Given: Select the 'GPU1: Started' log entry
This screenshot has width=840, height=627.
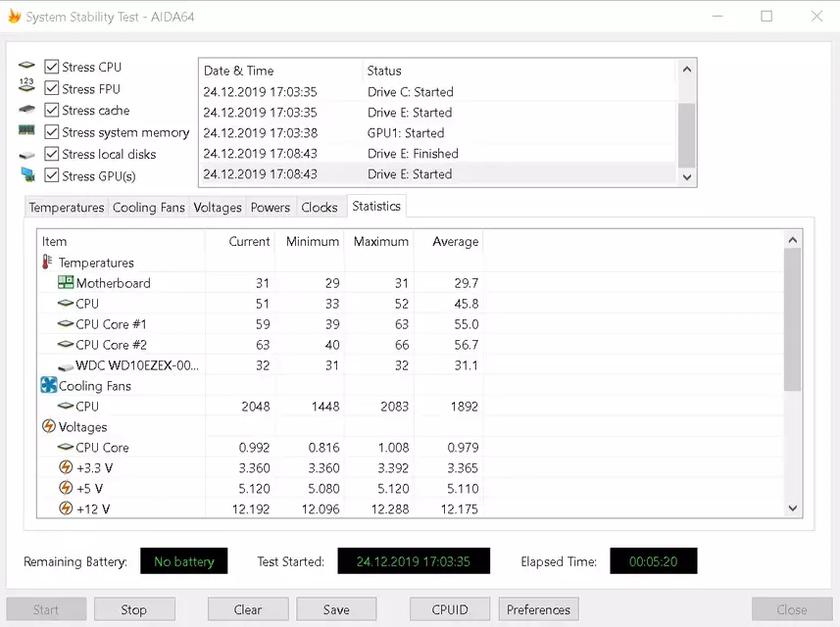Looking at the screenshot, I should pyautogui.click(x=438, y=133).
